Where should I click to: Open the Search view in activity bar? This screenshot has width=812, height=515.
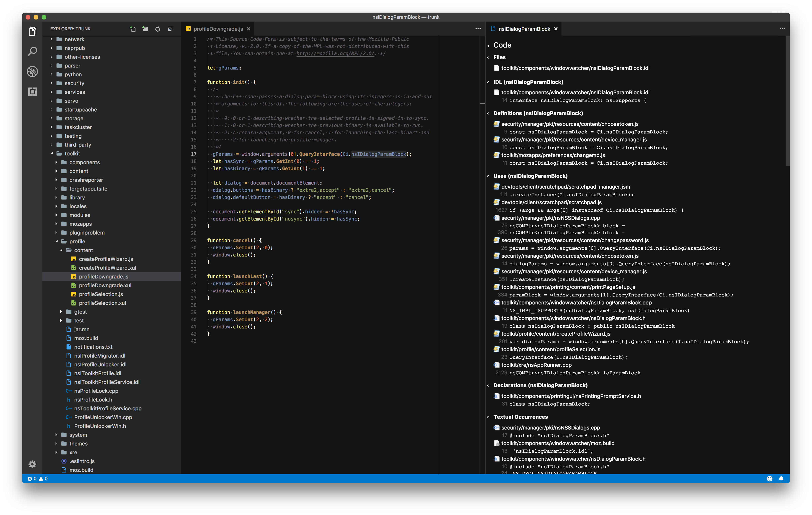tap(32, 51)
